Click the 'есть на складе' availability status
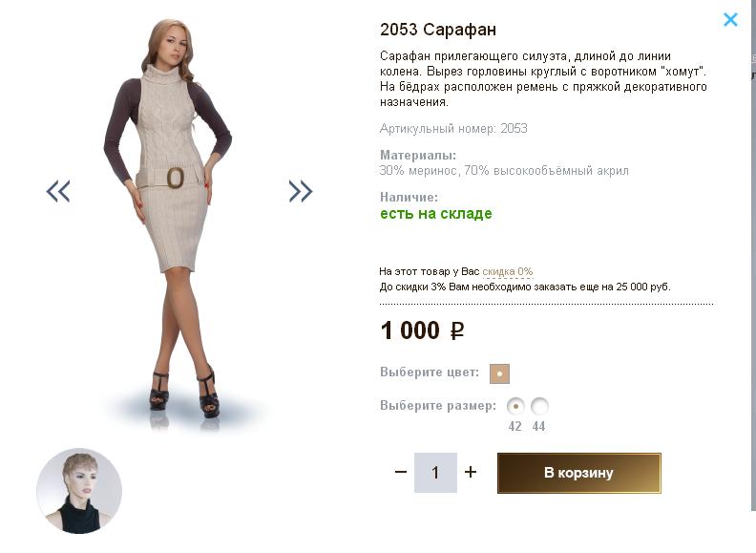 coord(436,214)
